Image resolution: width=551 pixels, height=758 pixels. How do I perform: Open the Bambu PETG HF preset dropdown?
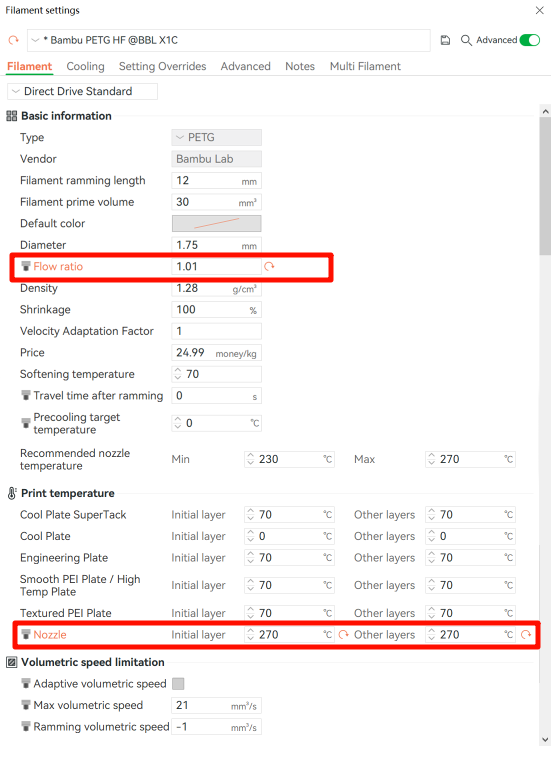(229, 40)
